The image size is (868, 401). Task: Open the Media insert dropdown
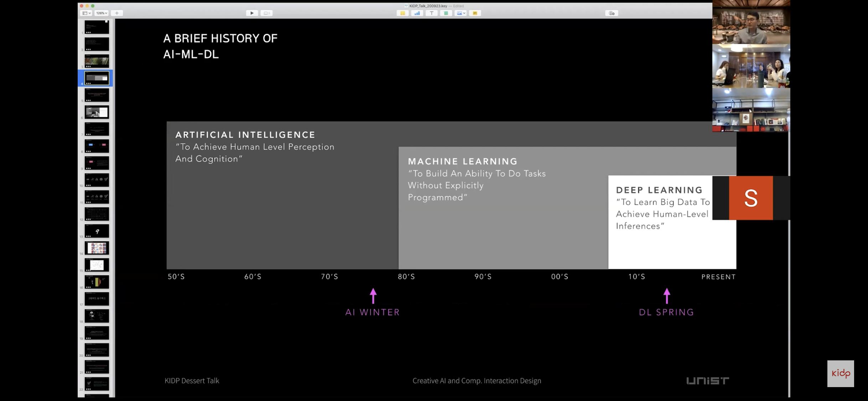point(461,13)
